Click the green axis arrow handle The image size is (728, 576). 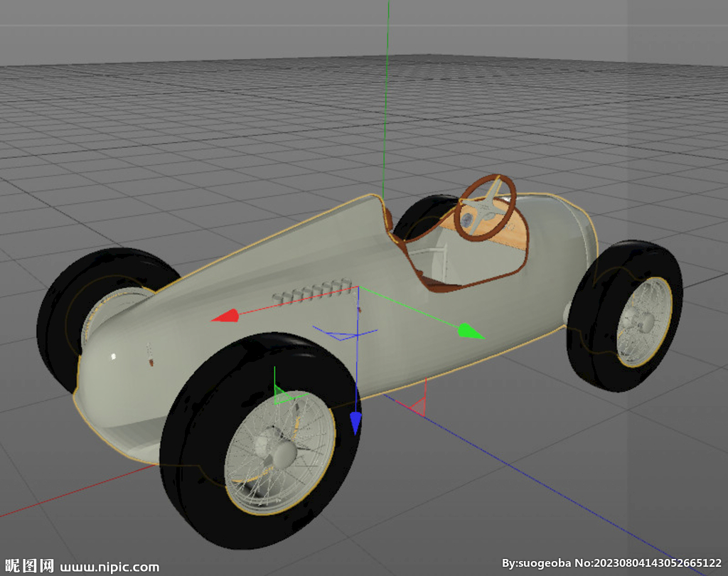coord(471,331)
